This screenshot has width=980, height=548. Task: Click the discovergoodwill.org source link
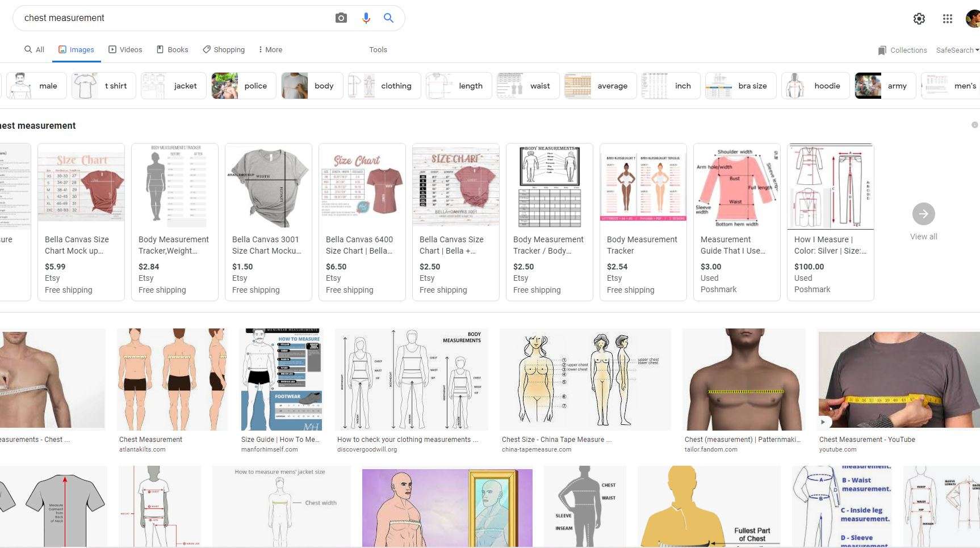coord(367,449)
